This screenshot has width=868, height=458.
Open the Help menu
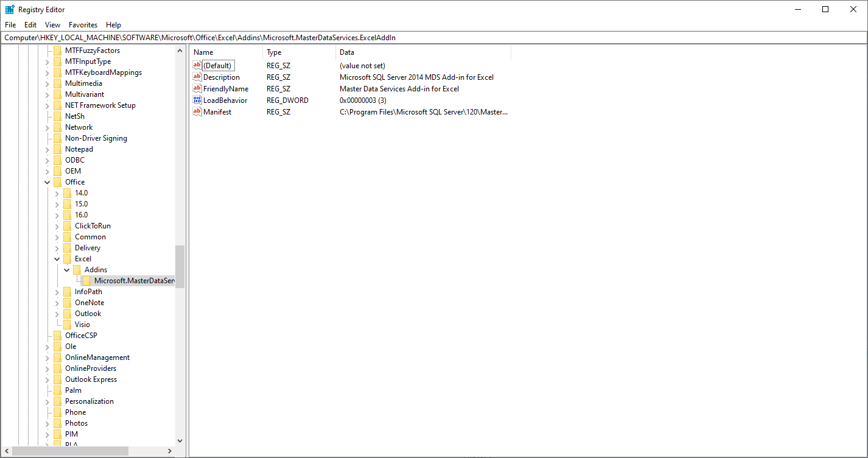click(x=113, y=25)
